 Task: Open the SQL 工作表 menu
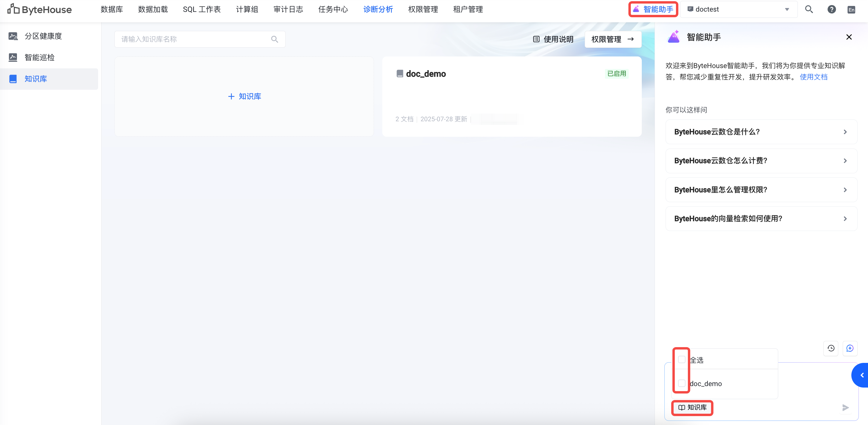202,10
